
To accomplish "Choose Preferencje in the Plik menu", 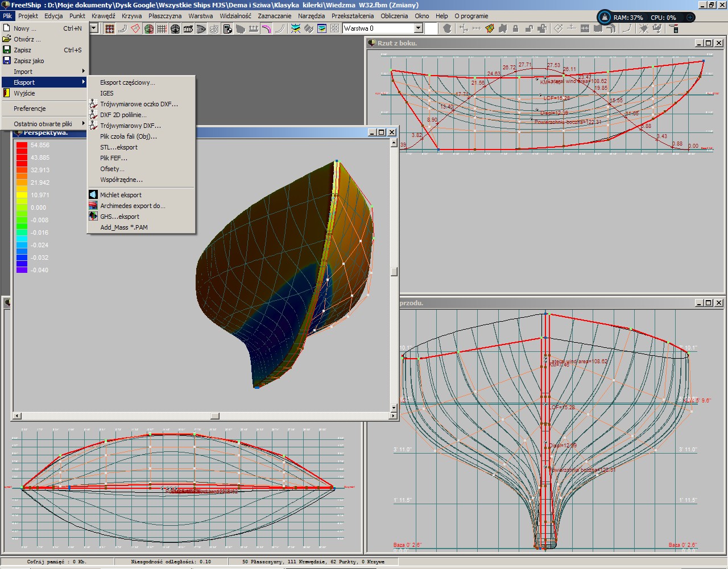I will point(30,109).
